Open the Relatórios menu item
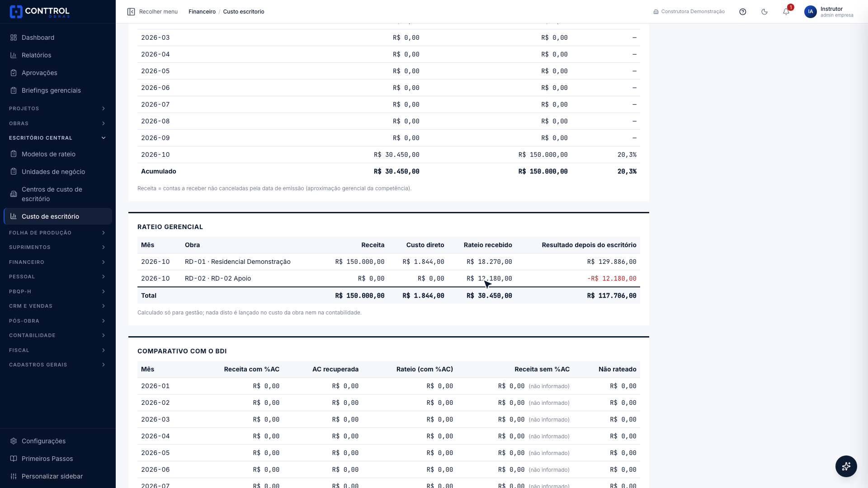The height and width of the screenshot is (488, 868). click(58, 55)
